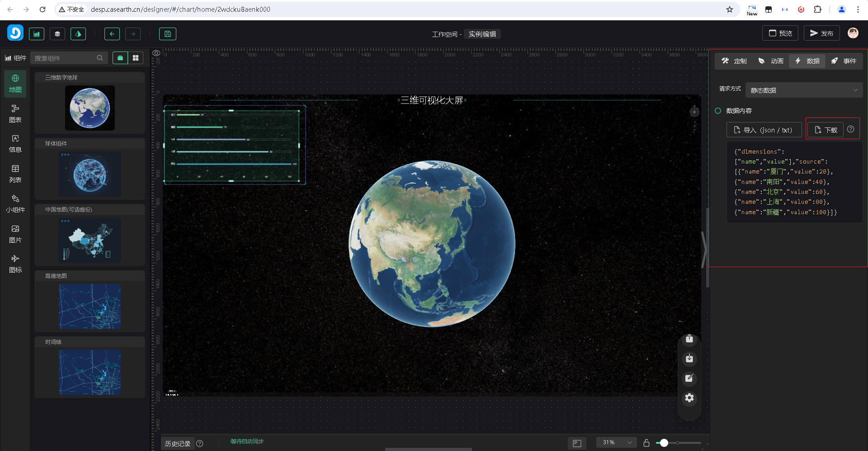
Task: Switch to the 动画 tab
Action: (771, 61)
